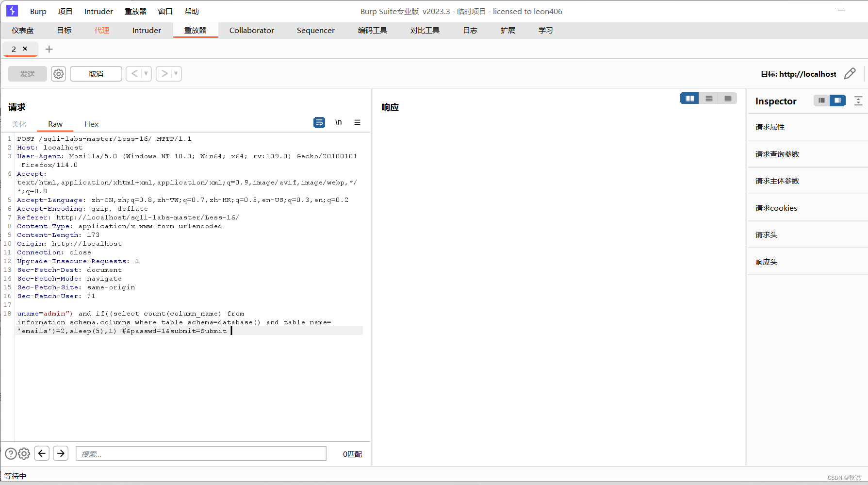The image size is (868, 485).
Task: Open Repeater send settings gear icon
Action: 58,74
